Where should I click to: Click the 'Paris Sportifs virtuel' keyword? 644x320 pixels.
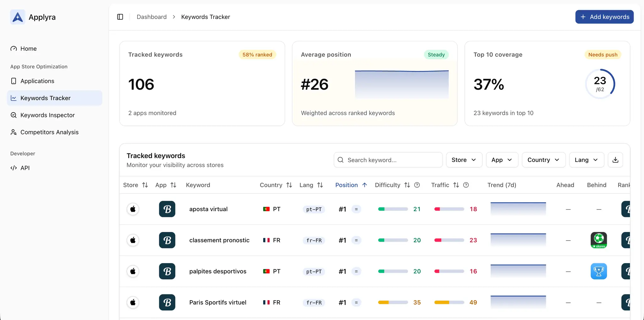(218, 303)
